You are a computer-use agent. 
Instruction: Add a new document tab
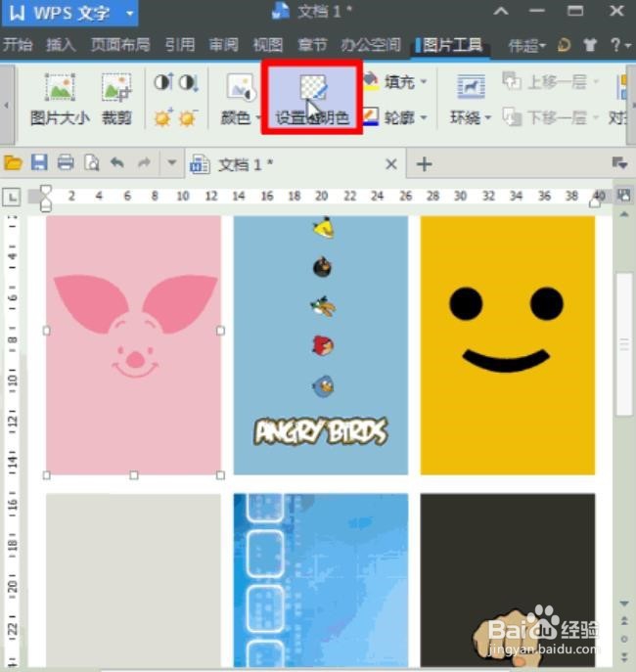[425, 164]
